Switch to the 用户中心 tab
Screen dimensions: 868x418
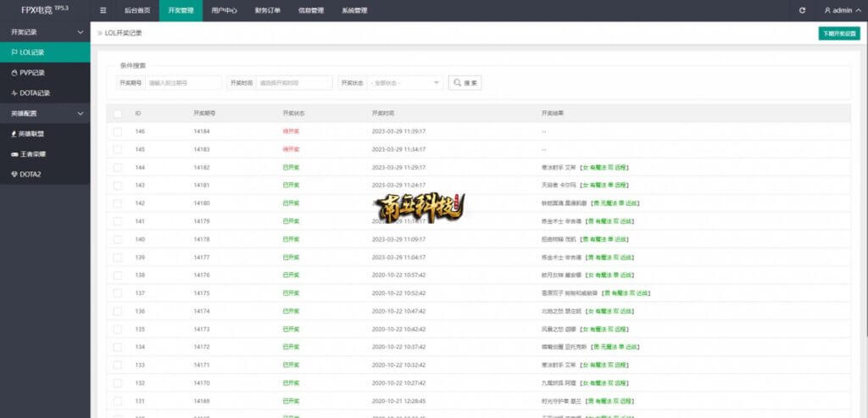224,10
